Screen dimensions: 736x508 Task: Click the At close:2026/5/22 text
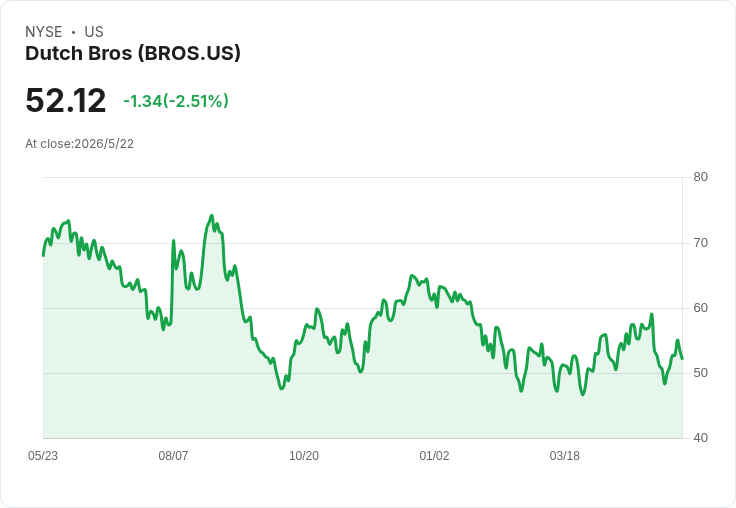(x=79, y=144)
